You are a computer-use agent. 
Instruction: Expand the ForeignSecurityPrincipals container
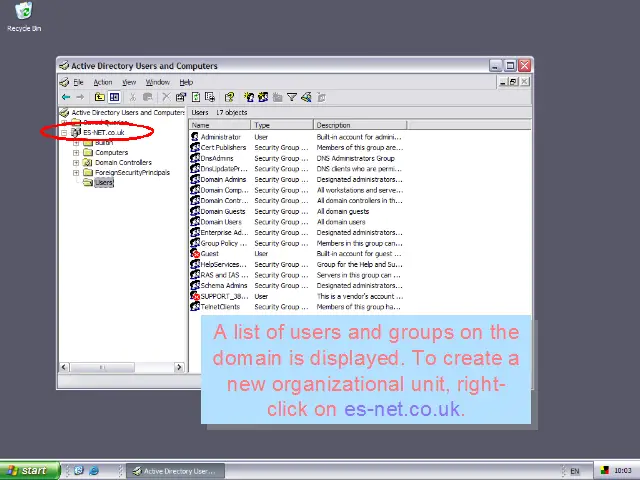76,173
